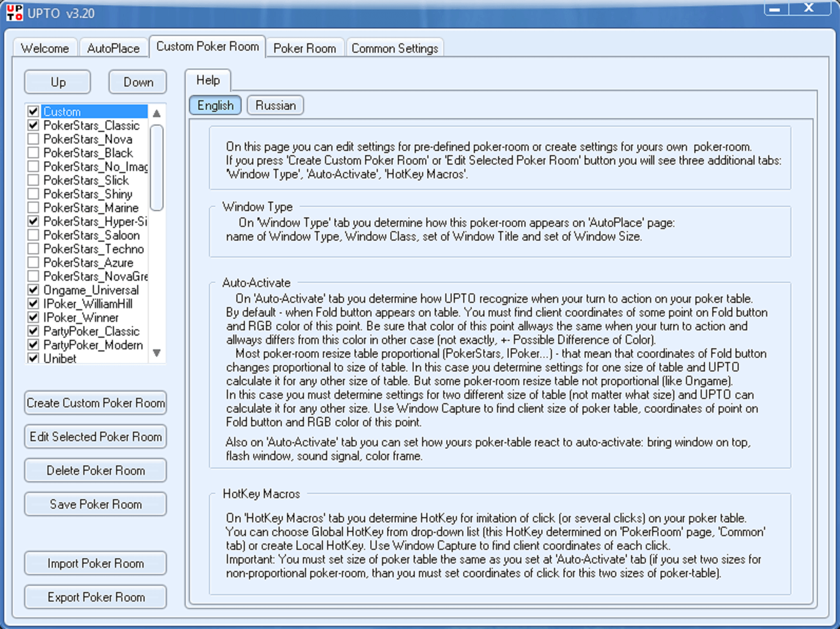Screen dimensions: 840x629
Task: Tick PokerStars_Azure checkbox
Action: [33, 262]
